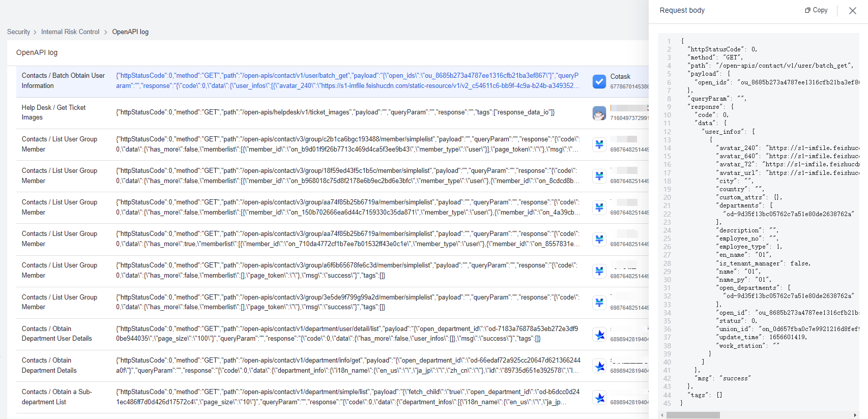Click the Request body horizontal scrollbar thumb
Viewport: 868px width, 419px height.
693,415
